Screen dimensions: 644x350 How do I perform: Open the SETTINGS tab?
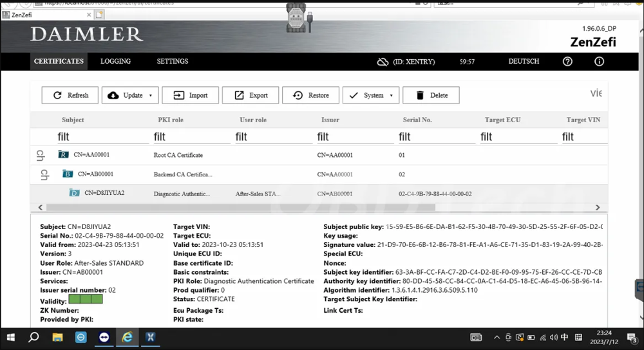pyautogui.click(x=173, y=61)
